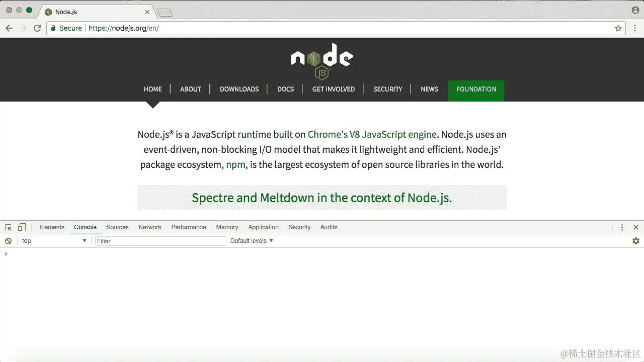Open DOCS in the site navigation
Viewport: 644px width, 362px height.
coord(285,89)
